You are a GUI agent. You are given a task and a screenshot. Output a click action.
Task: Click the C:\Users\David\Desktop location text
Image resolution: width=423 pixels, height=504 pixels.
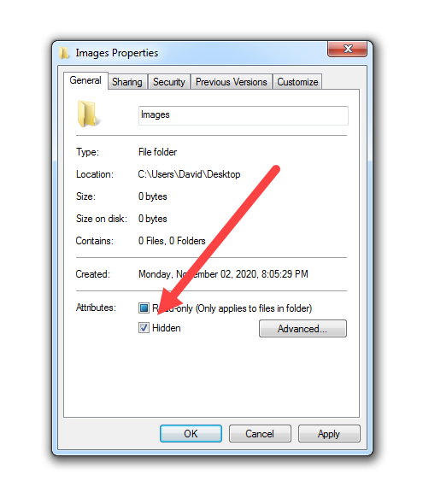point(190,174)
